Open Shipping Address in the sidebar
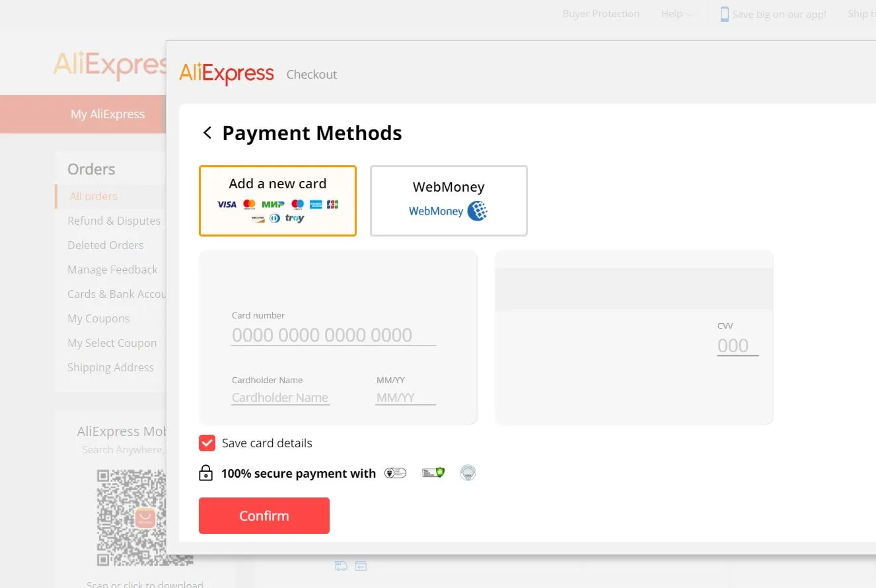 110,367
